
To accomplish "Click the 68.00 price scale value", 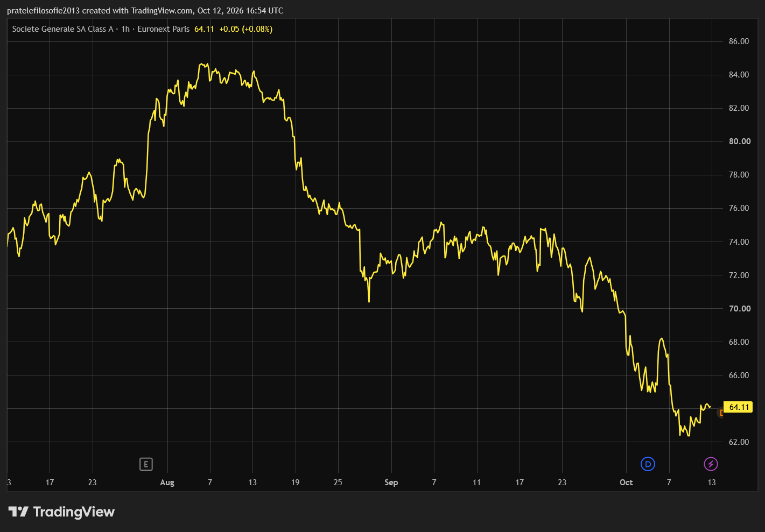I will 739,342.
